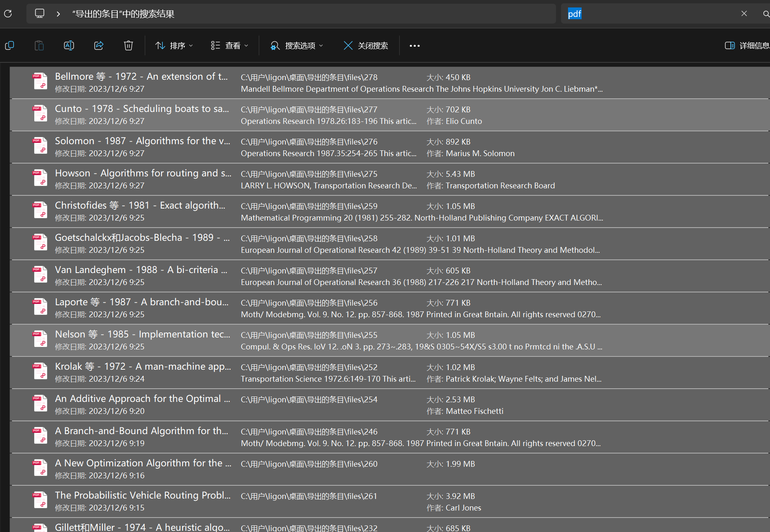Open the three-dot more options menu

click(415, 45)
